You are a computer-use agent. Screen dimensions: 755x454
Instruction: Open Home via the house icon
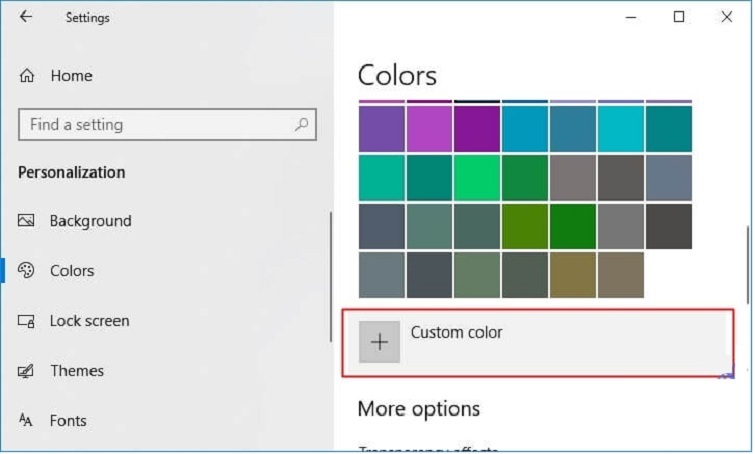click(x=27, y=76)
